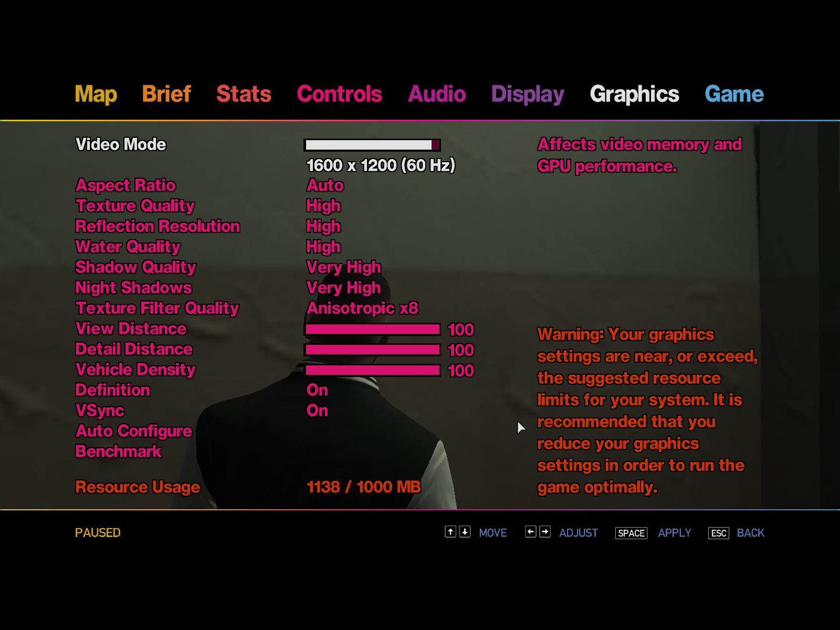Screen dimensions: 840x630
Task: Click the up arrow key icon
Action: coord(450,532)
